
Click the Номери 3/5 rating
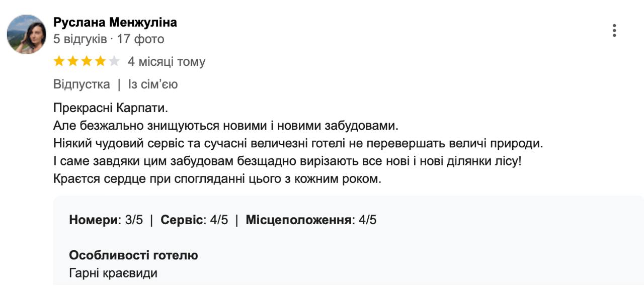106,220
